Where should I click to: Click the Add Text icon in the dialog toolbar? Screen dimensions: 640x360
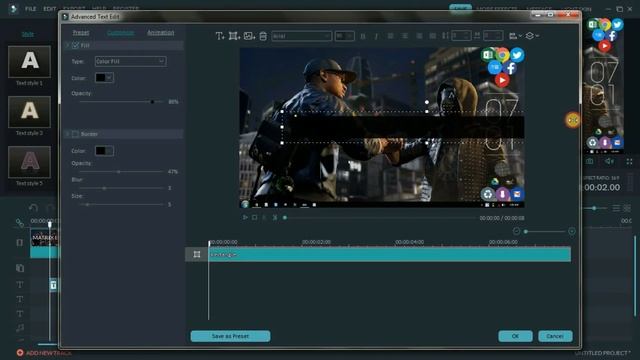pyautogui.click(x=220, y=36)
